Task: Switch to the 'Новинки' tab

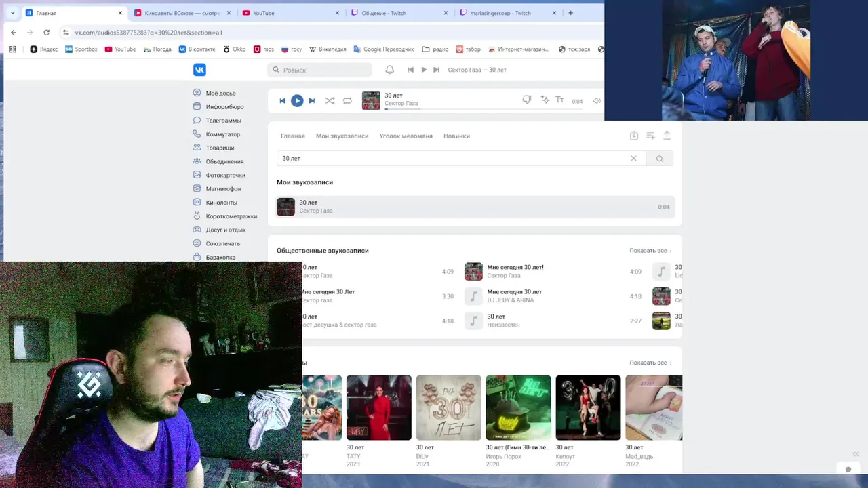Action: (x=456, y=136)
